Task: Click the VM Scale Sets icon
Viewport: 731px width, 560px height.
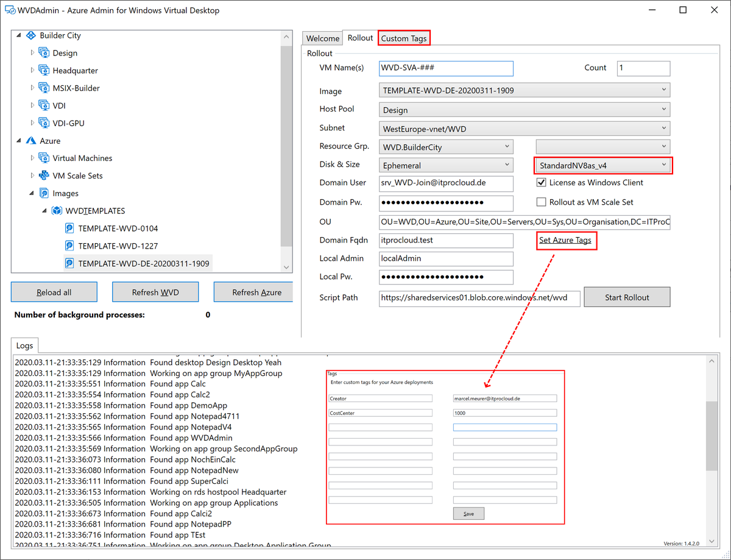Action: tap(44, 175)
